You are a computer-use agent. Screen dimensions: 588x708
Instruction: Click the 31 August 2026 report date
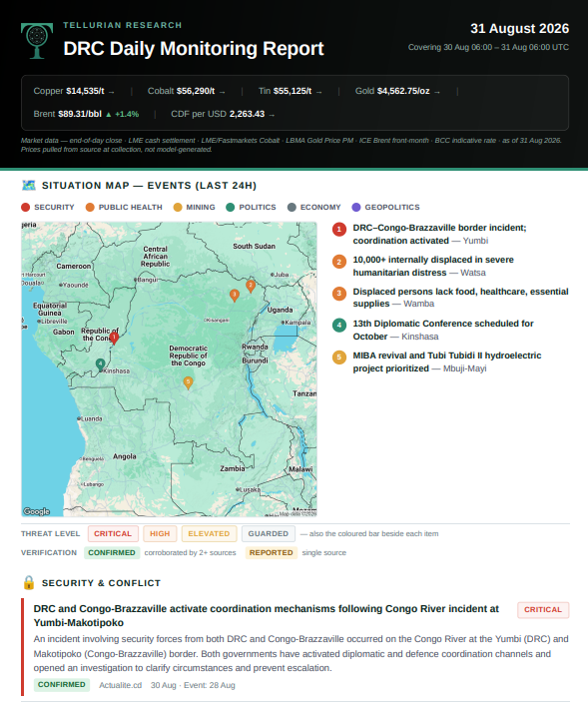click(519, 28)
